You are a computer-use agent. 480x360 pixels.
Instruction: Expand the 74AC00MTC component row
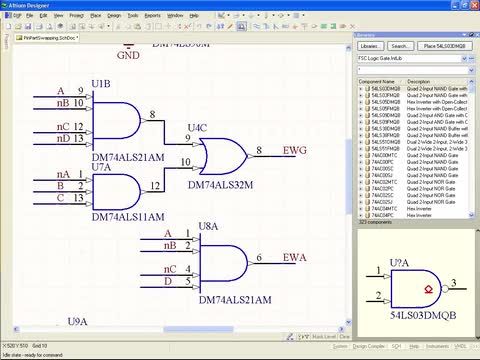click(360, 155)
